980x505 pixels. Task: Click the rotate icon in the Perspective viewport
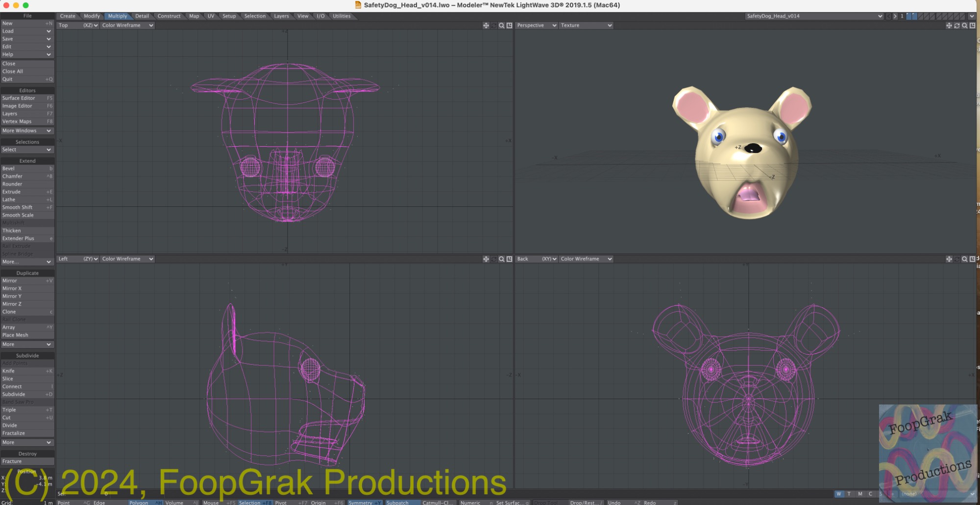tap(956, 25)
